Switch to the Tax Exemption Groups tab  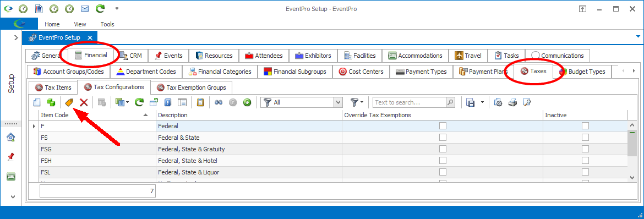coord(192,87)
